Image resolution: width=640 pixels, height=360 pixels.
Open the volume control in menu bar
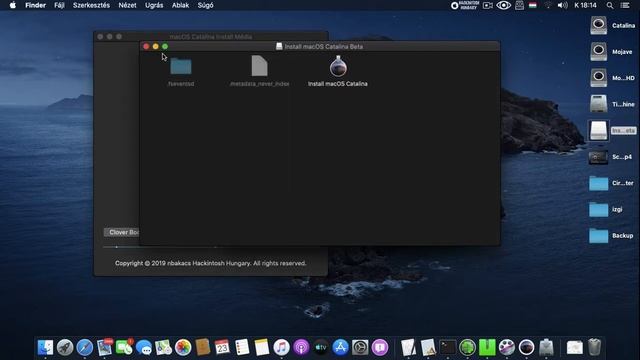(562, 5)
